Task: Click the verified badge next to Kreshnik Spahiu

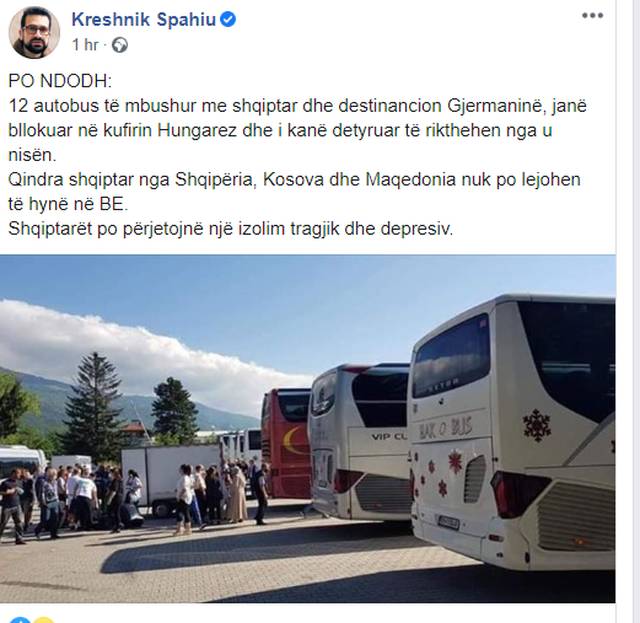Action: [x=228, y=19]
